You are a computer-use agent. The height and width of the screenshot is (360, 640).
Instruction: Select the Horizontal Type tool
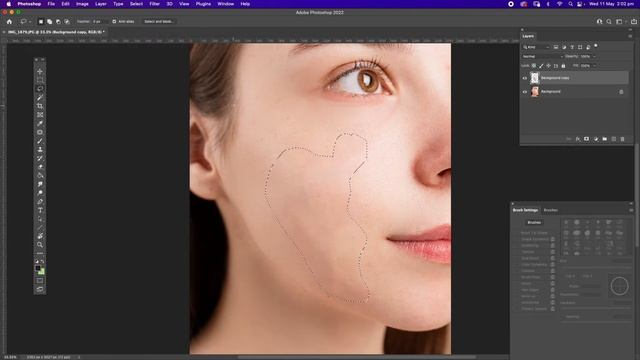tap(40, 210)
